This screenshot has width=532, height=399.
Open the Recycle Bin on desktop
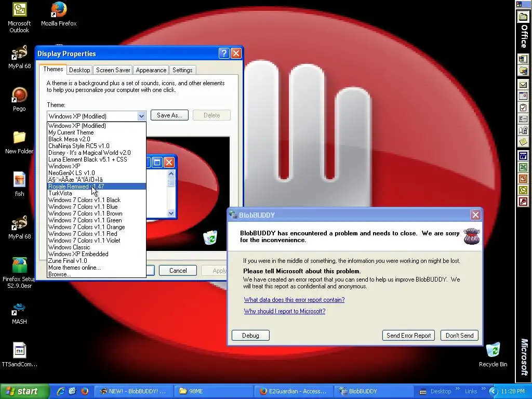click(493, 354)
